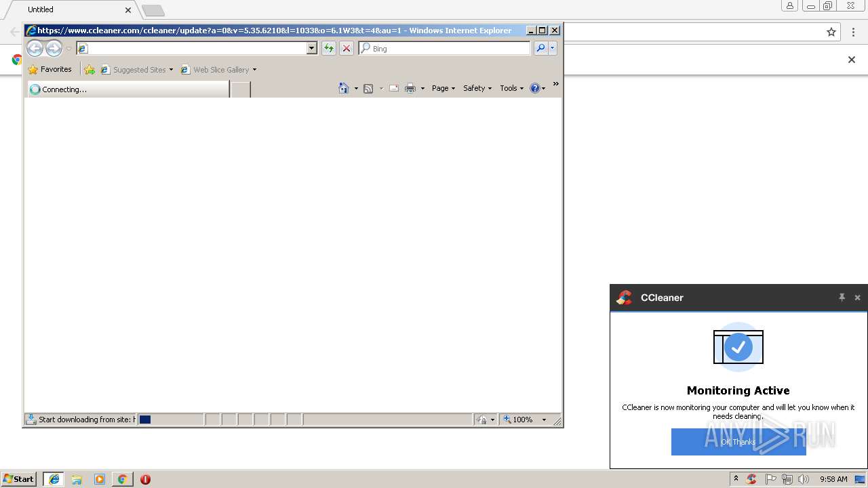Bookmark the page with Chrome star icon
The image size is (868, 488).
831,32
